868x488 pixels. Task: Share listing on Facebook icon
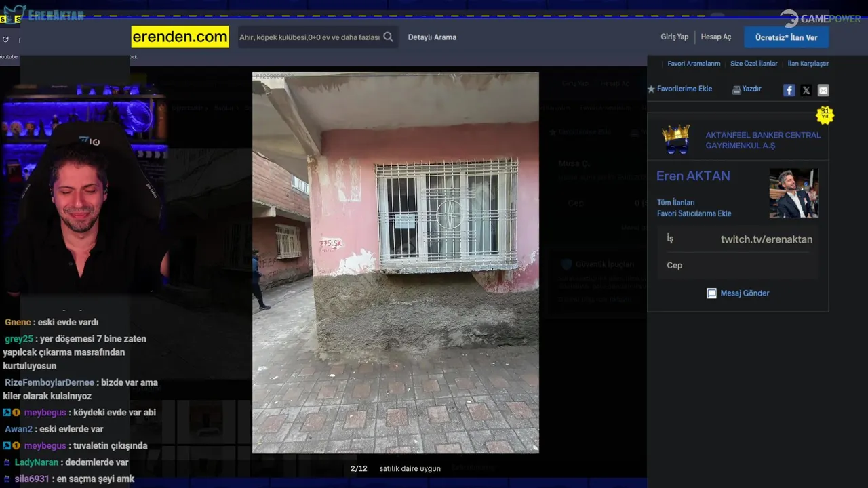(x=789, y=90)
